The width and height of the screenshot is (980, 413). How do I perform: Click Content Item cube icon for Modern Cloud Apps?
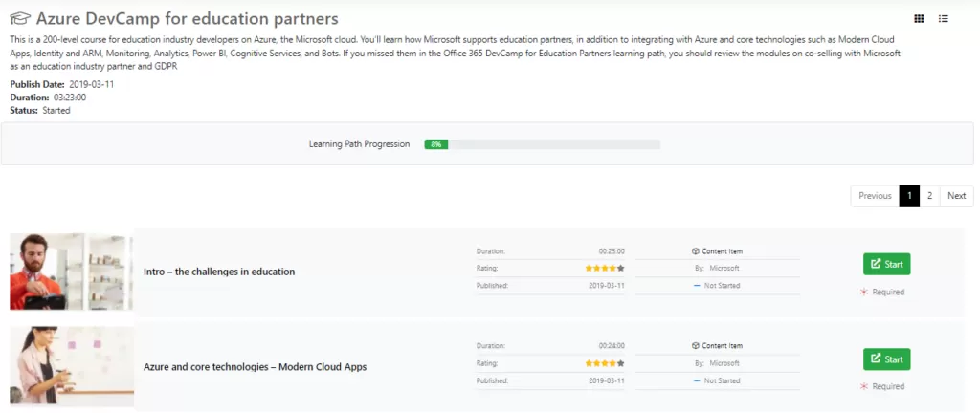coord(695,346)
